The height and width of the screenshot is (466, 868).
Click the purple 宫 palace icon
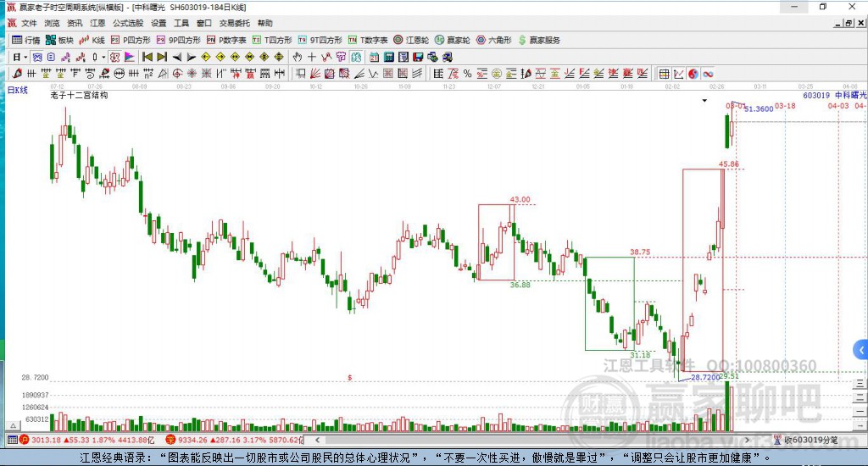pyautogui.click(x=341, y=57)
